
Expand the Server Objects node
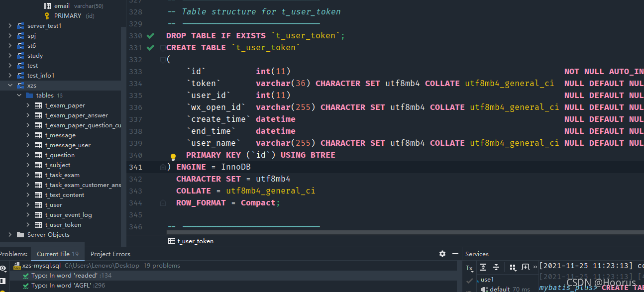coord(10,234)
